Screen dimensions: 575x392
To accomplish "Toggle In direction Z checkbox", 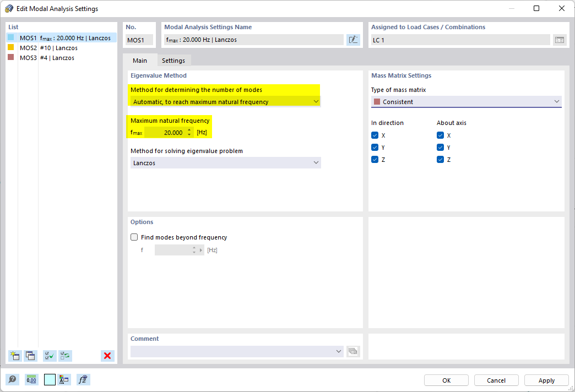I will 375,160.
